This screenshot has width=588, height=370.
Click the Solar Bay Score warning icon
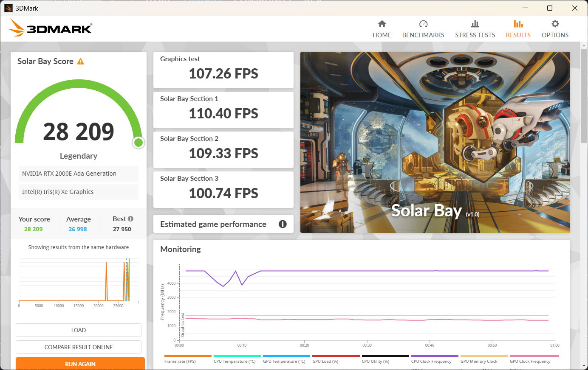[81, 62]
